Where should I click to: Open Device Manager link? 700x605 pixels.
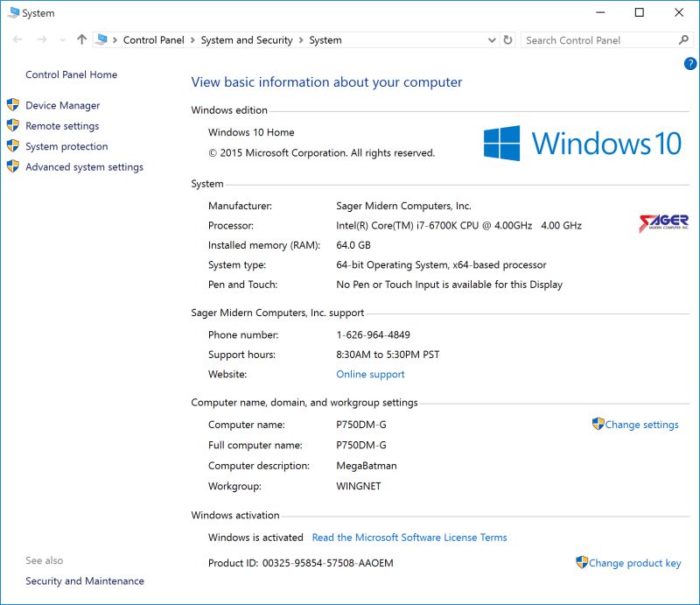coord(62,105)
